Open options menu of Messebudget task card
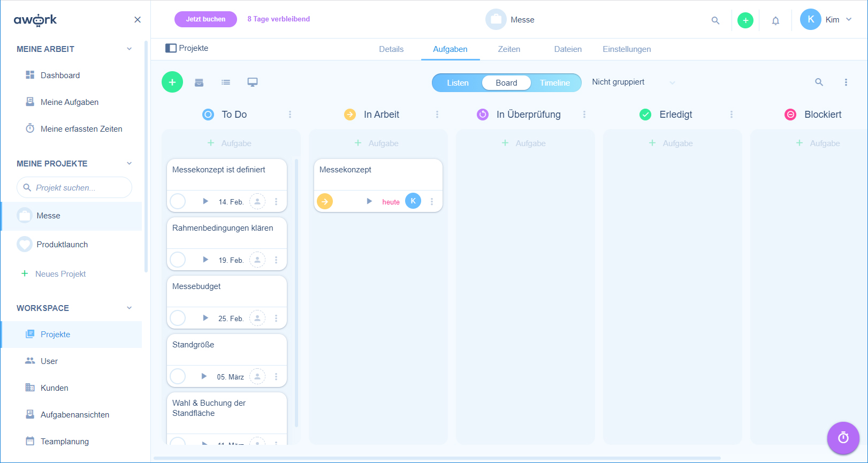Viewport: 868px width, 463px height. click(276, 318)
